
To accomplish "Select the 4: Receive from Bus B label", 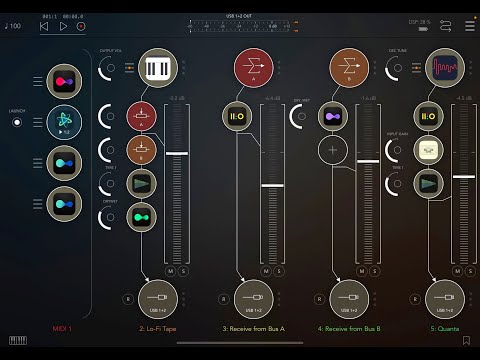I will pos(349,329).
